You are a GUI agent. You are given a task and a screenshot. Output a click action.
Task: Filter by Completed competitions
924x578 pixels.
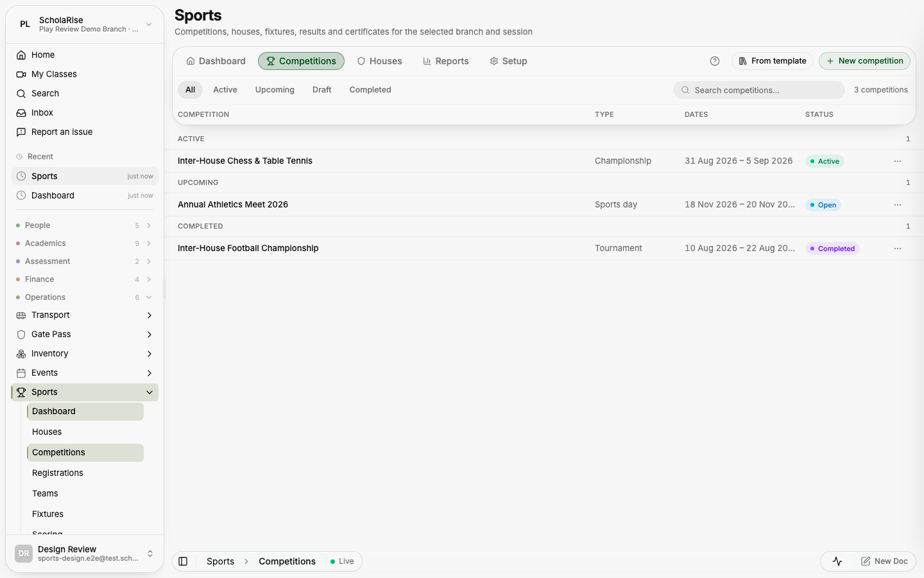(370, 90)
